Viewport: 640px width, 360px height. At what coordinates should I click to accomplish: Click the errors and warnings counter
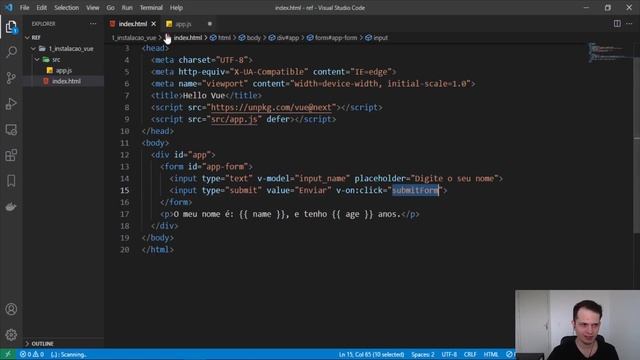tap(32, 354)
